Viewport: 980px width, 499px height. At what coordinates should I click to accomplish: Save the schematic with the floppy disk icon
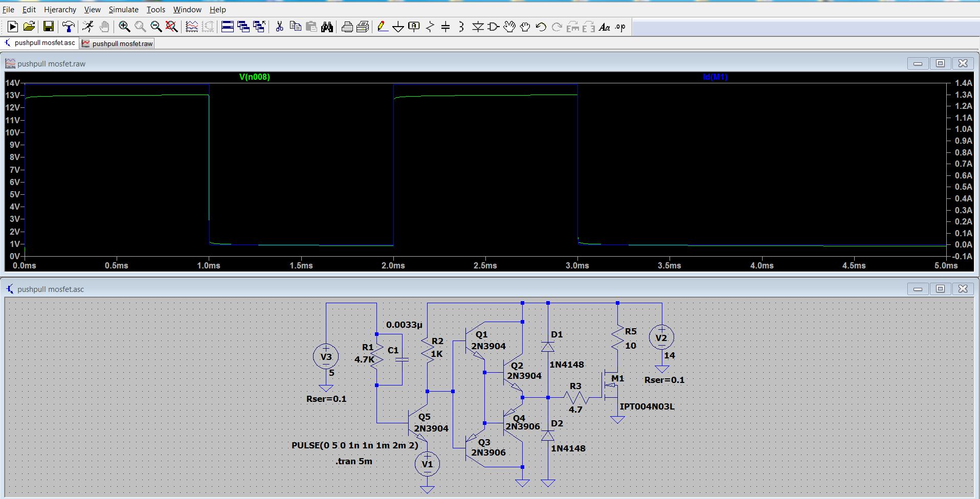click(x=49, y=27)
